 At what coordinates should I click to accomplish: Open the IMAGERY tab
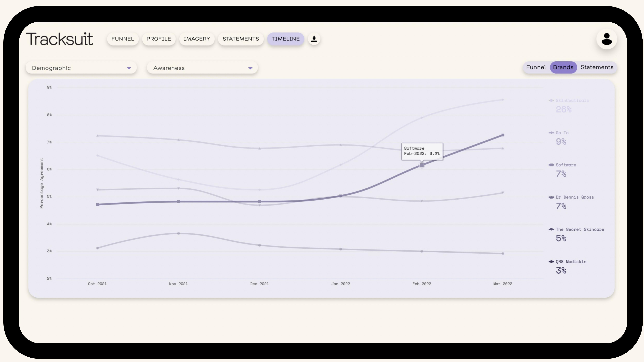point(196,39)
